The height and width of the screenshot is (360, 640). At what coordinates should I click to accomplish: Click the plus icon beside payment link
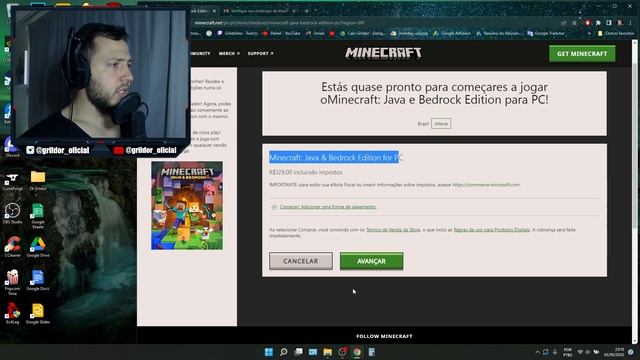click(x=274, y=207)
